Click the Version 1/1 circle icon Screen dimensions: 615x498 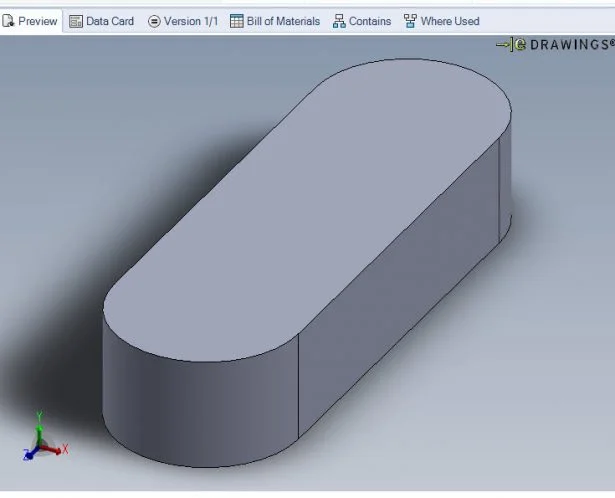154,21
